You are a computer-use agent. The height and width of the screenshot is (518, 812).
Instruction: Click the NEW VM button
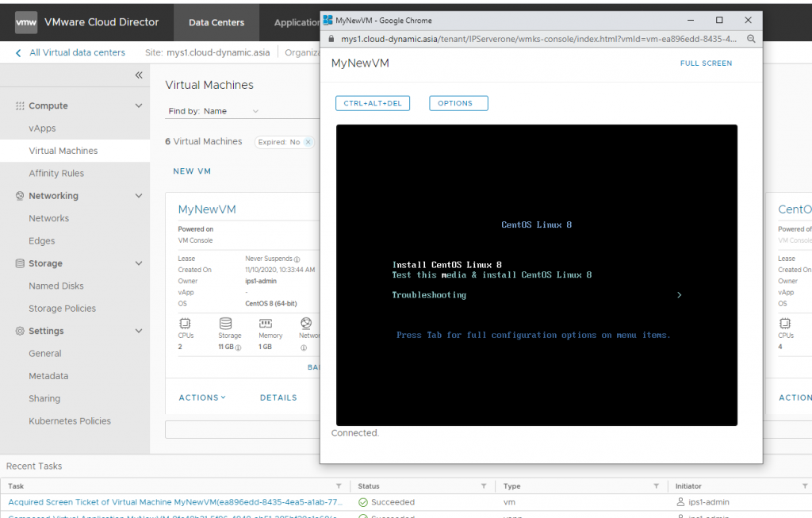pyautogui.click(x=192, y=171)
